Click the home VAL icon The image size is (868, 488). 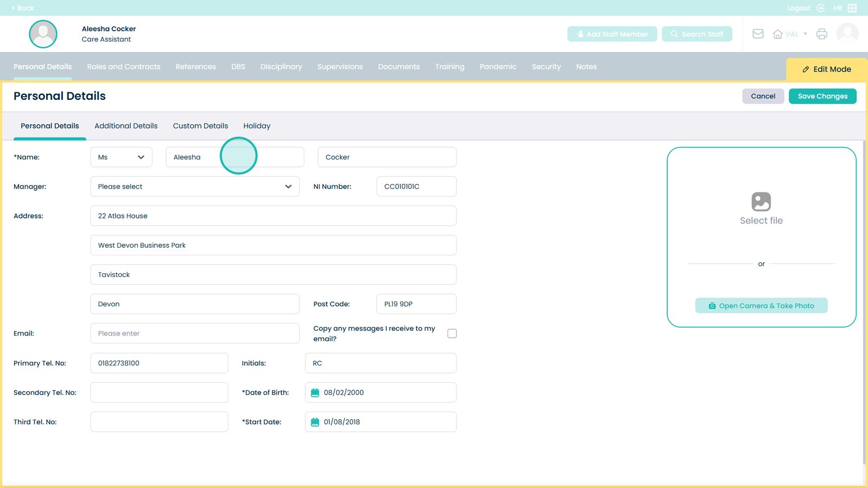[x=777, y=34]
